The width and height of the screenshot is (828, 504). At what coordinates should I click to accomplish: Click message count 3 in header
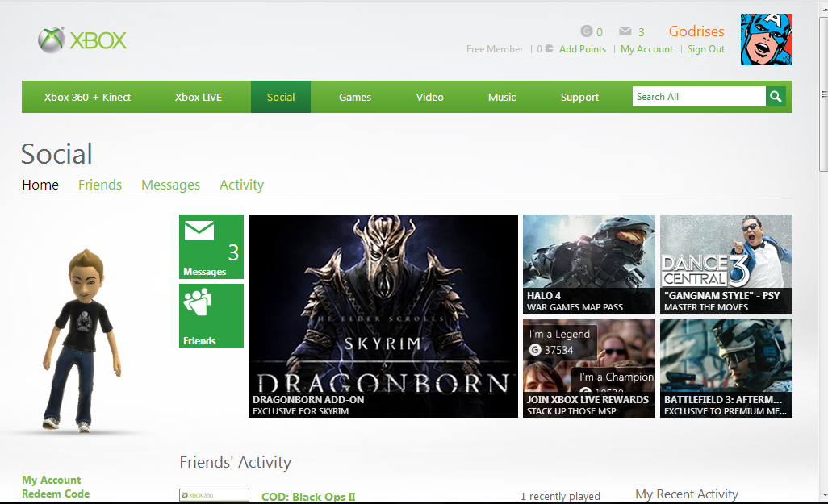[x=641, y=32]
